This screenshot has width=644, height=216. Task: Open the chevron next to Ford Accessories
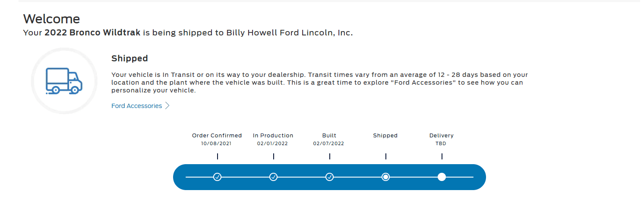click(x=167, y=106)
